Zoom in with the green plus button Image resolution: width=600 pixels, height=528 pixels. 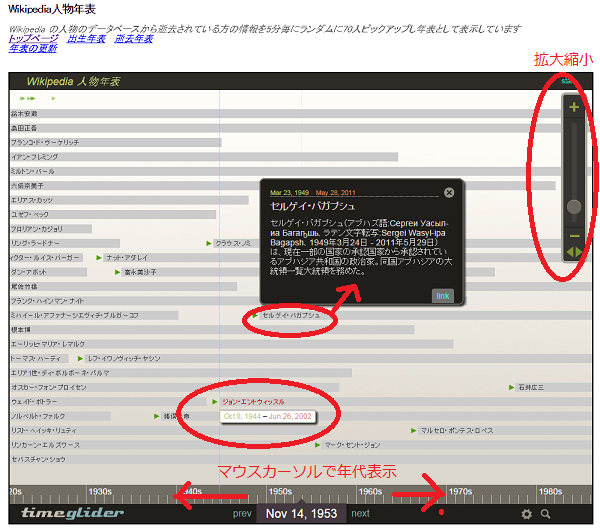tap(574, 107)
